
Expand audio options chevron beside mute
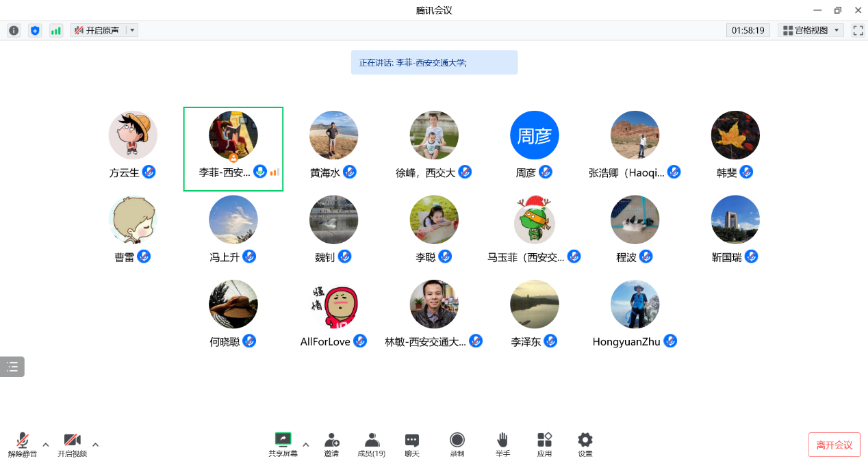point(46,445)
